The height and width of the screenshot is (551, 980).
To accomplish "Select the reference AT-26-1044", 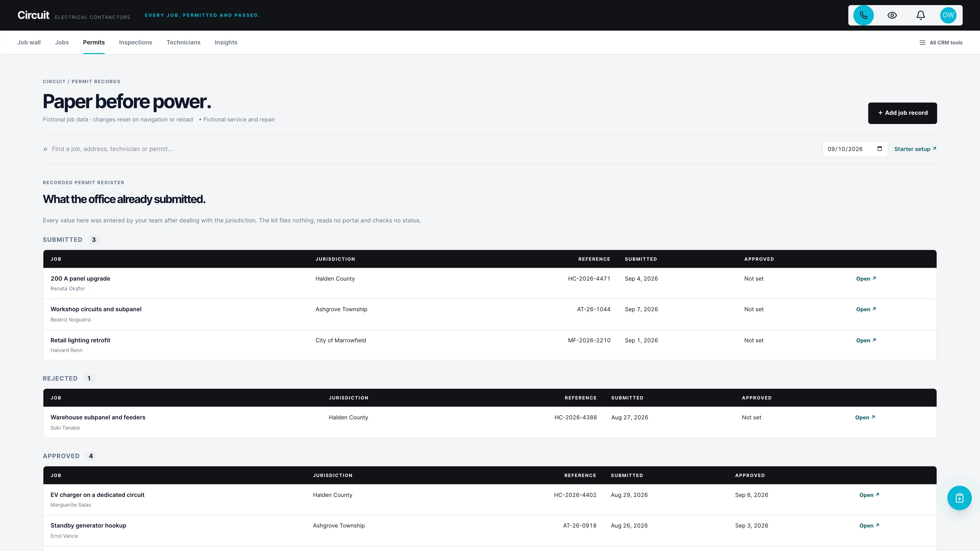I will pos(593,309).
